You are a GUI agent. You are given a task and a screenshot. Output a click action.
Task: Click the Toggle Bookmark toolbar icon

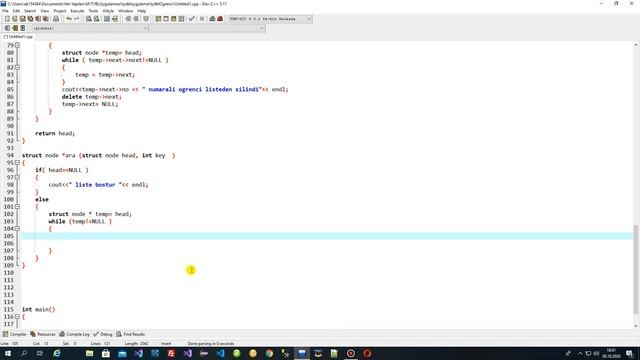tap(146, 19)
